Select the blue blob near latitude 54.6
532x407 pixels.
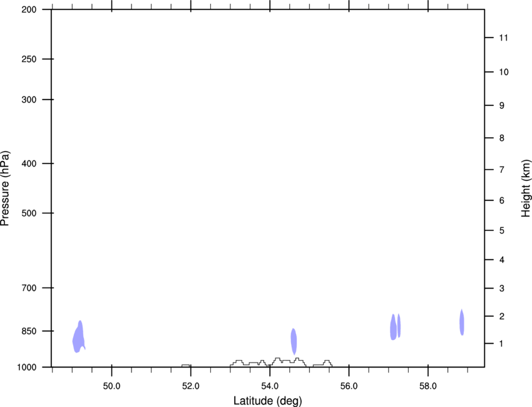tap(294, 341)
